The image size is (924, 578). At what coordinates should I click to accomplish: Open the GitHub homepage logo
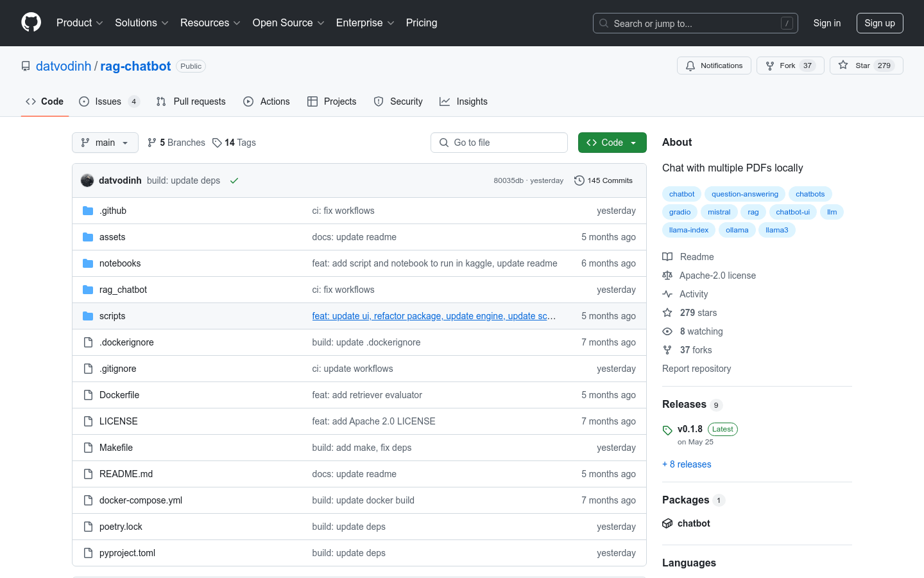click(x=31, y=22)
